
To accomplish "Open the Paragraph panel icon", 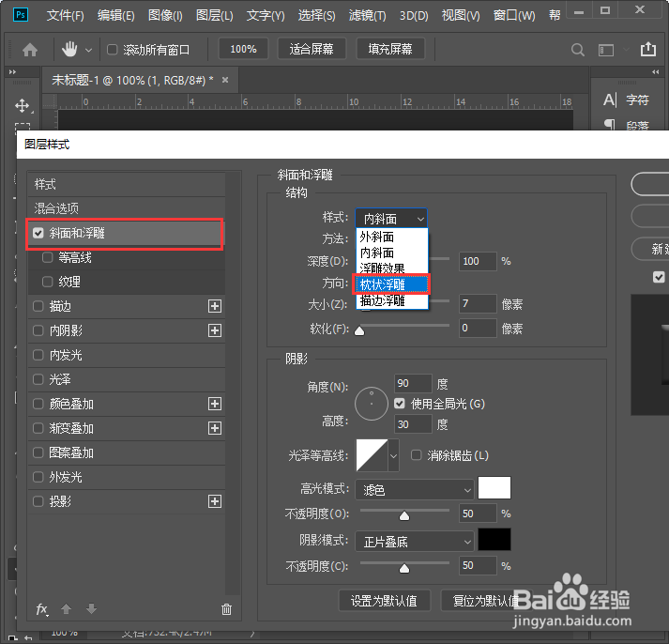I will [x=610, y=125].
